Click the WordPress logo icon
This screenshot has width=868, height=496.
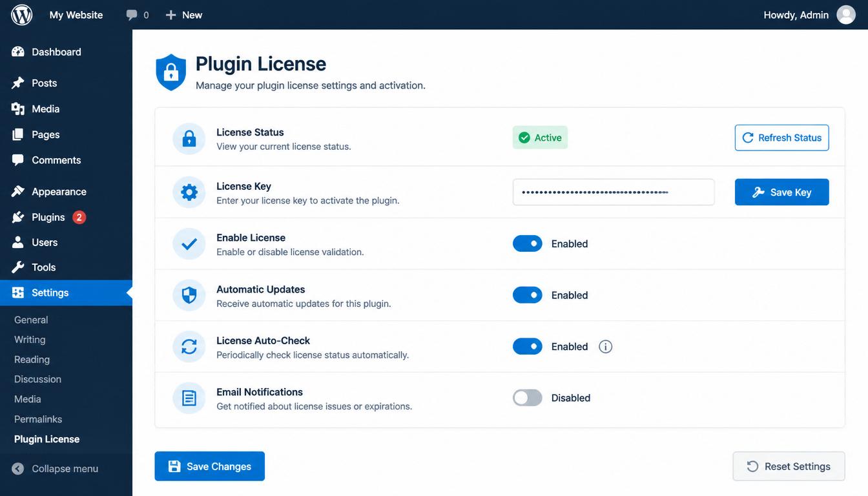coord(21,15)
